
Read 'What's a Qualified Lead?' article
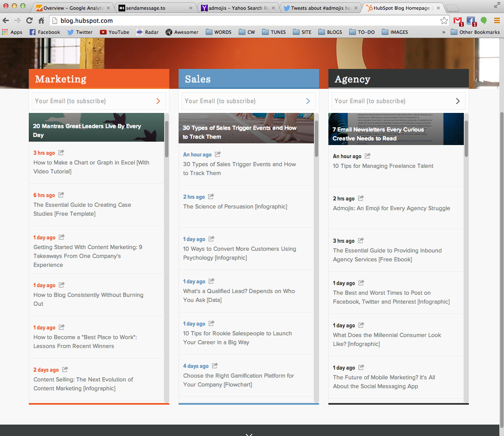[239, 295]
